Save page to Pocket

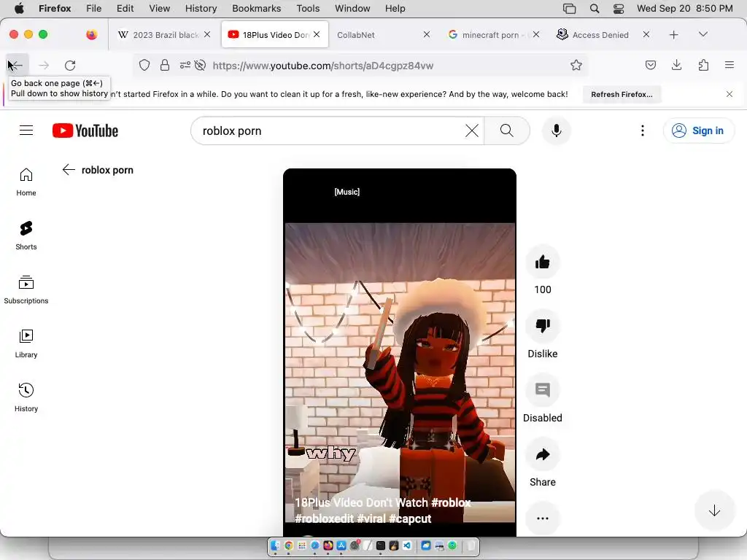650,65
